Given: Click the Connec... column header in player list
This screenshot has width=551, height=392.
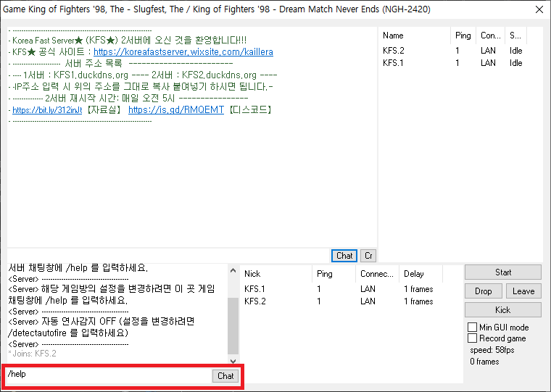Looking at the screenshot, I should point(378,274).
